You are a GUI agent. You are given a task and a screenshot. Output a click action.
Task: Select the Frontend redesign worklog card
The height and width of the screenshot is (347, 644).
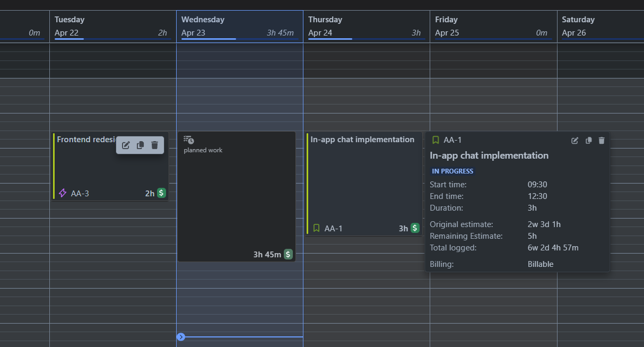pos(110,166)
